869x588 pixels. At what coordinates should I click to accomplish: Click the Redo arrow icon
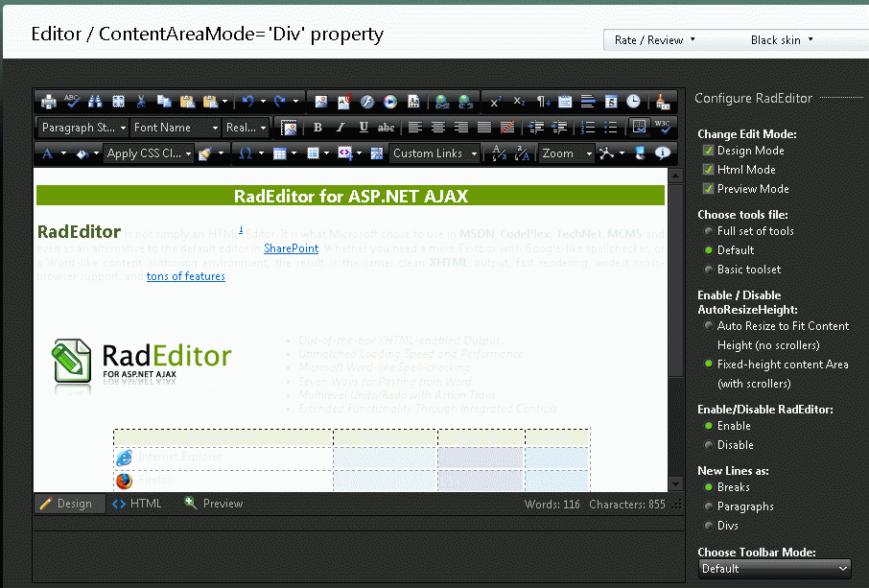point(280,102)
